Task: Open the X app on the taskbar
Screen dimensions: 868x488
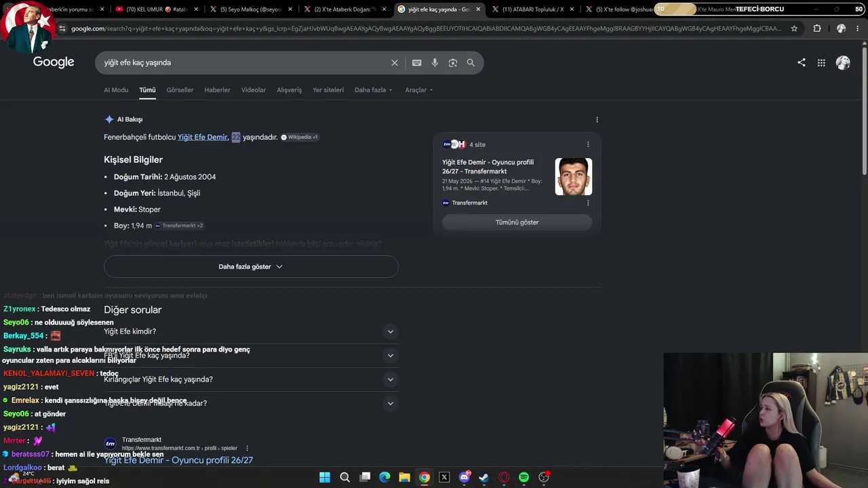Action: coord(444,477)
